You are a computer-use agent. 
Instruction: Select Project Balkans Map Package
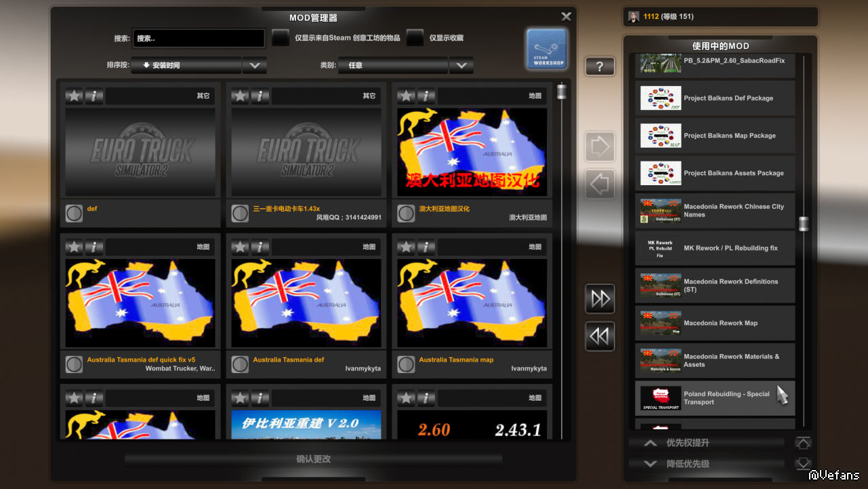tap(715, 136)
